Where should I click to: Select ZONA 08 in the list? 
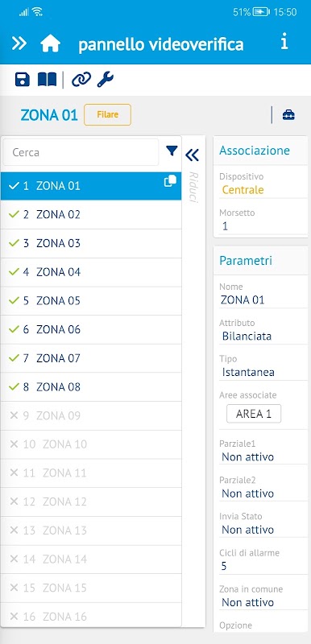pos(91,387)
